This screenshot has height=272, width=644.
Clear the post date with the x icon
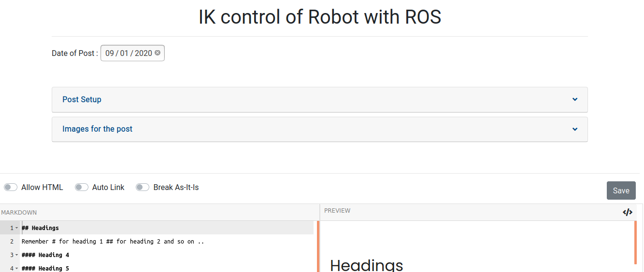pos(157,53)
